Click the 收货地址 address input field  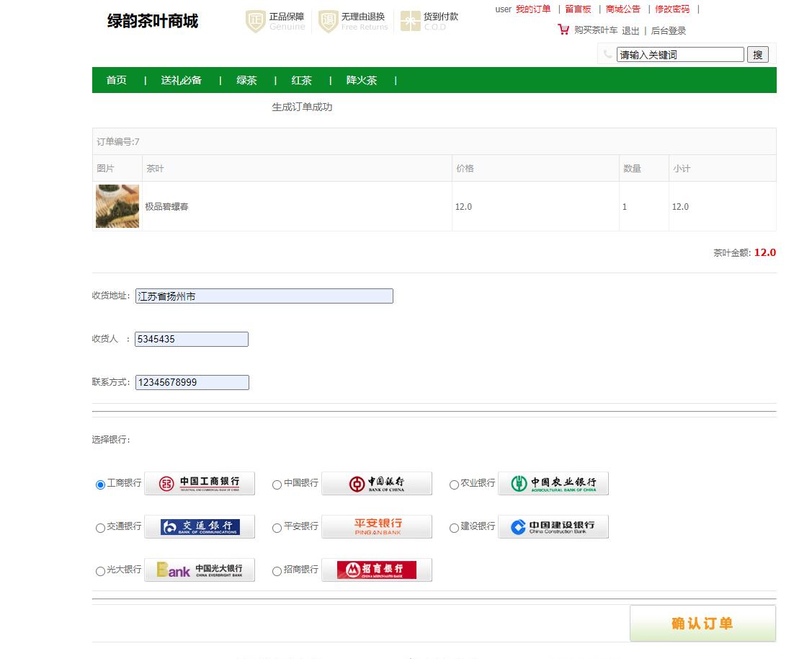point(264,296)
